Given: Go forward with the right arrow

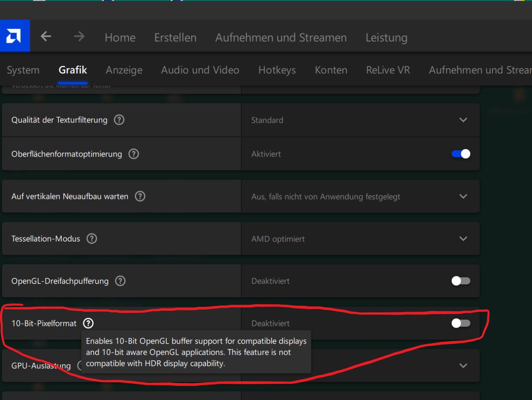Looking at the screenshot, I should pos(79,37).
